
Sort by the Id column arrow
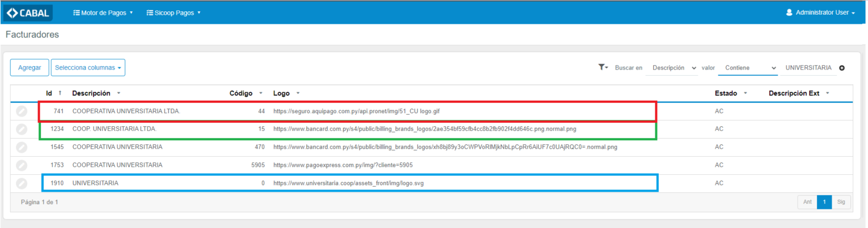pos(60,93)
